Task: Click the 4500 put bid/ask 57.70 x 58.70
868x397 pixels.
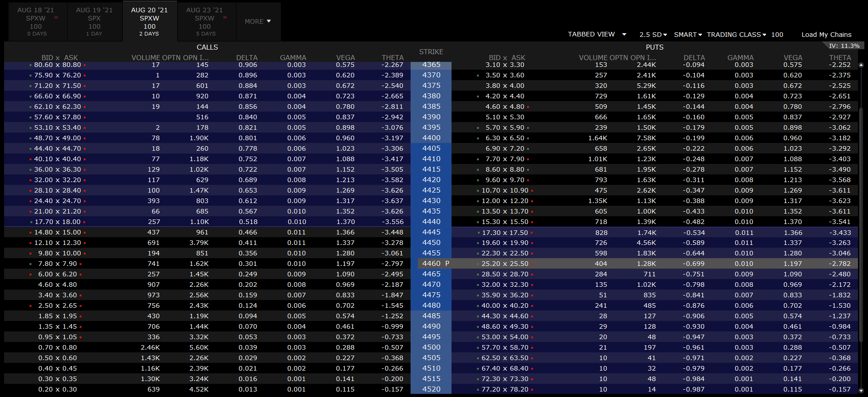Action: 505,347
